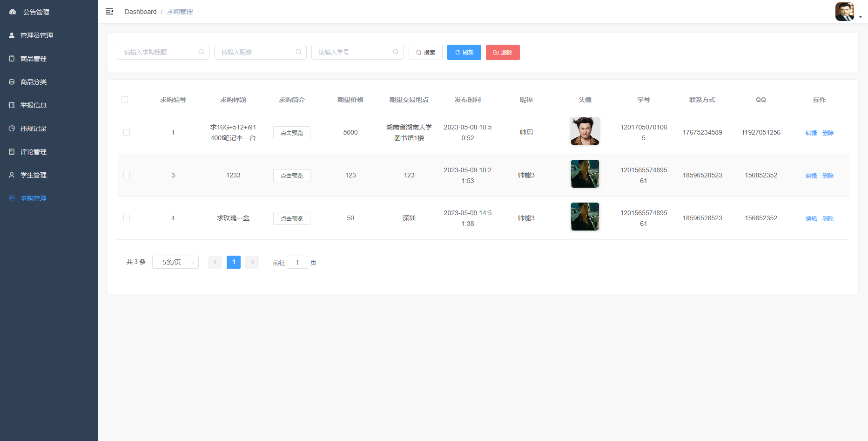
Task: Click the red 删除 button in toolbar
Action: coord(503,52)
